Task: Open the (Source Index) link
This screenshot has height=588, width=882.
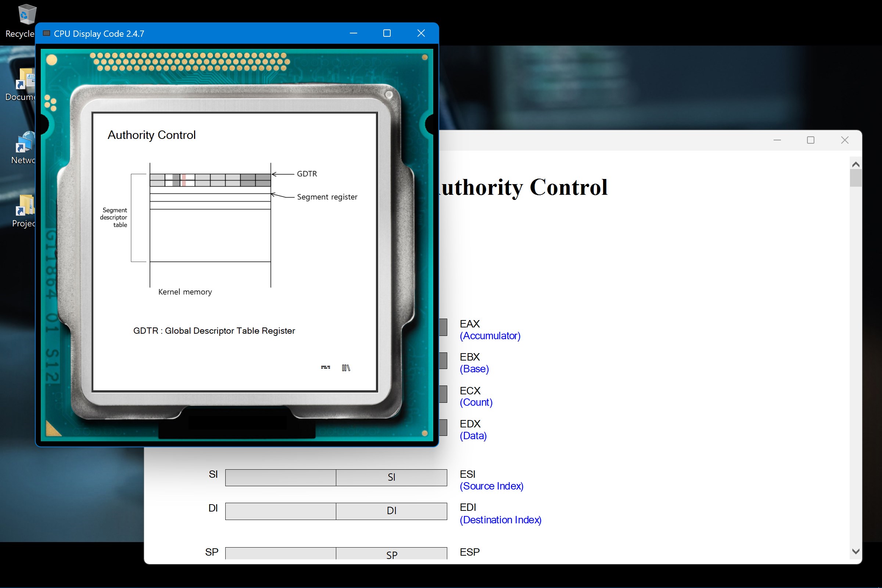Action: click(x=491, y=486)
